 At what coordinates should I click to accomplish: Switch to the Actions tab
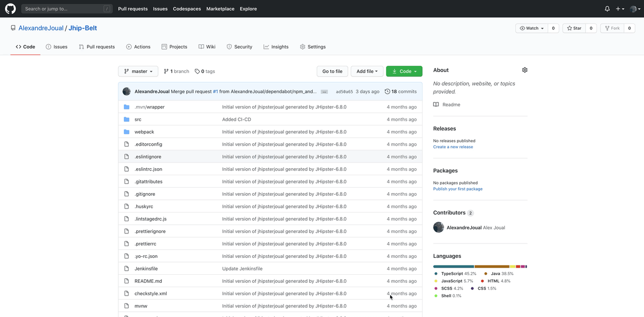[x=138, y=47]
